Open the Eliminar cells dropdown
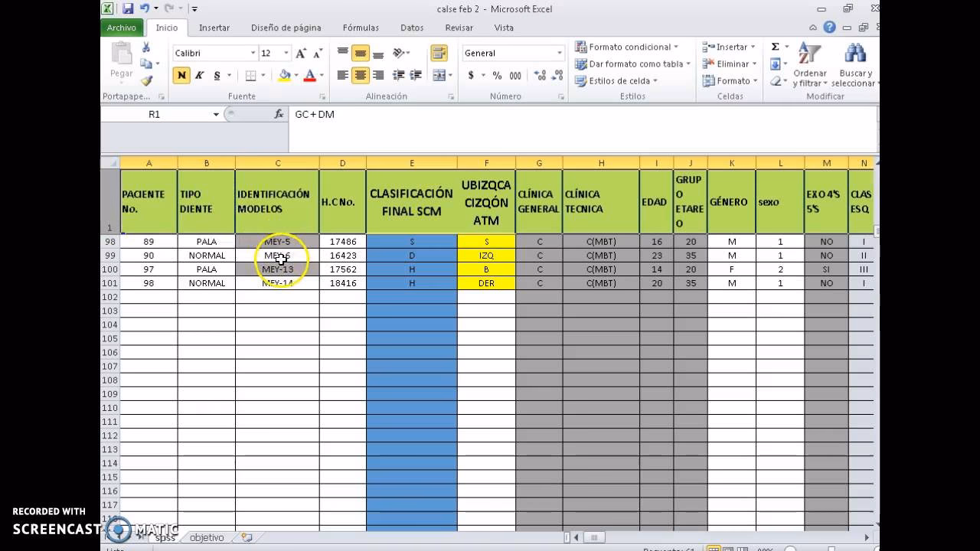Image resolution: width=980 pixels, height=551 pixels. coord(730,64)
